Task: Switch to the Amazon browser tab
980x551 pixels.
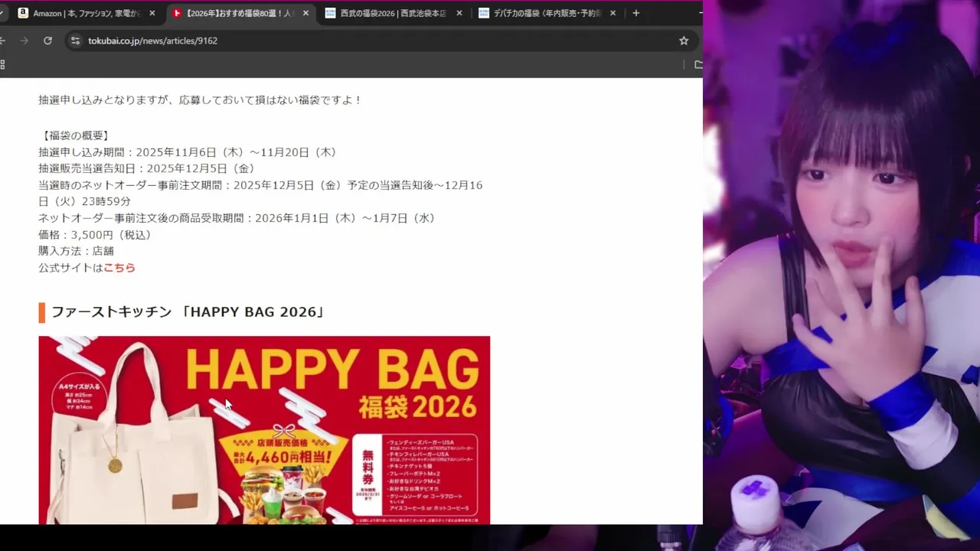Action: pos(87,13)
